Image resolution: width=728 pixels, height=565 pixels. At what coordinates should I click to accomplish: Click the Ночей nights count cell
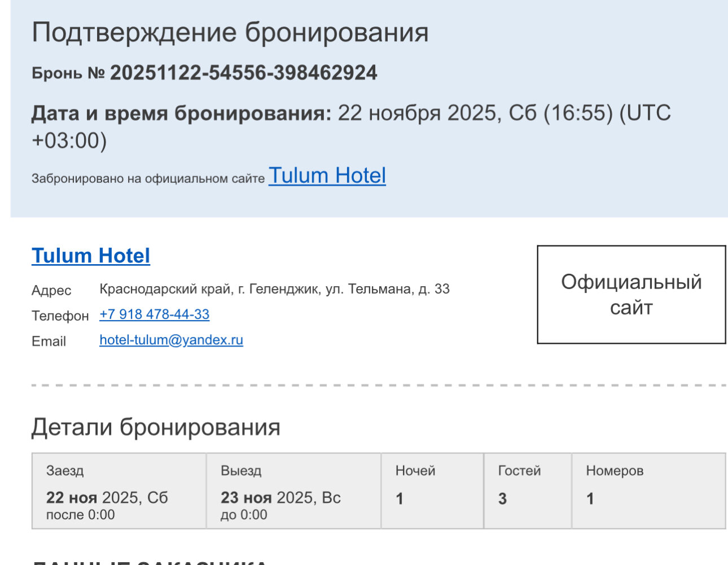click(x=432, y=491)
